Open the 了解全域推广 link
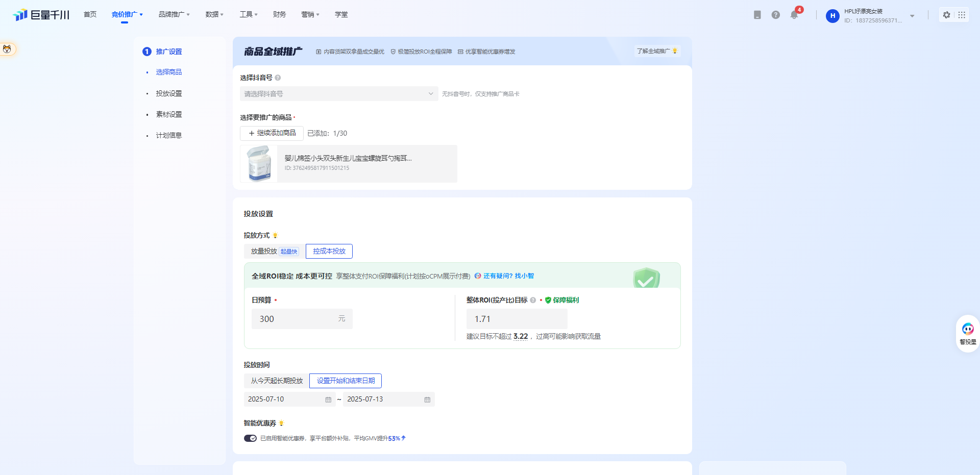 coord(657,51)
